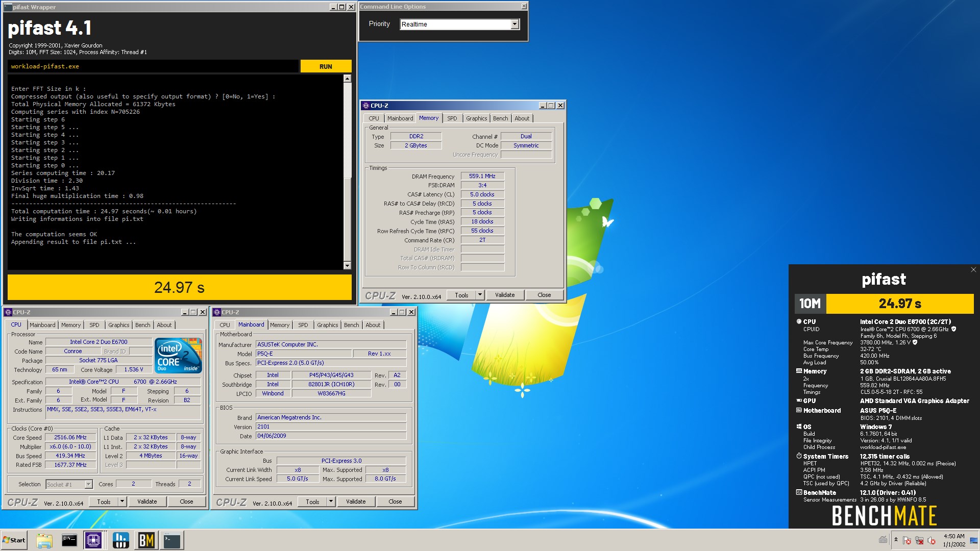Click Validate in CPU-Z CPU window
Image resolution: width=980 pixels, height=551 pixels.
[x=147, y=502]
